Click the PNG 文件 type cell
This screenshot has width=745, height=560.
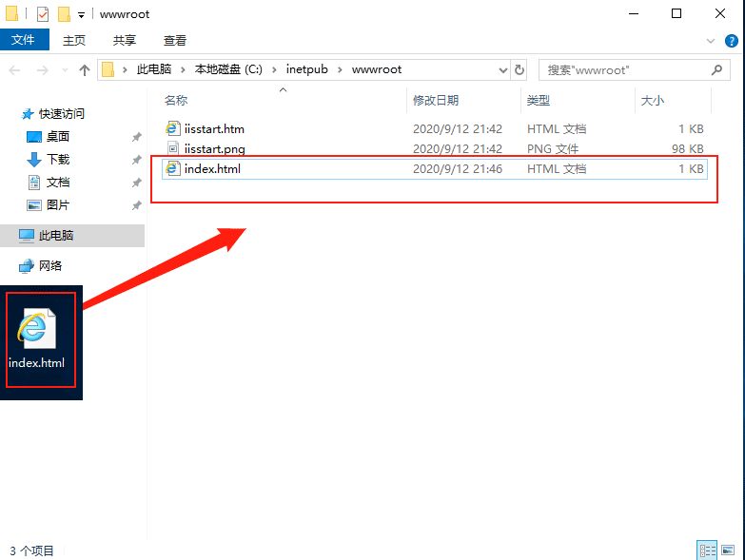tap(553, 149)
